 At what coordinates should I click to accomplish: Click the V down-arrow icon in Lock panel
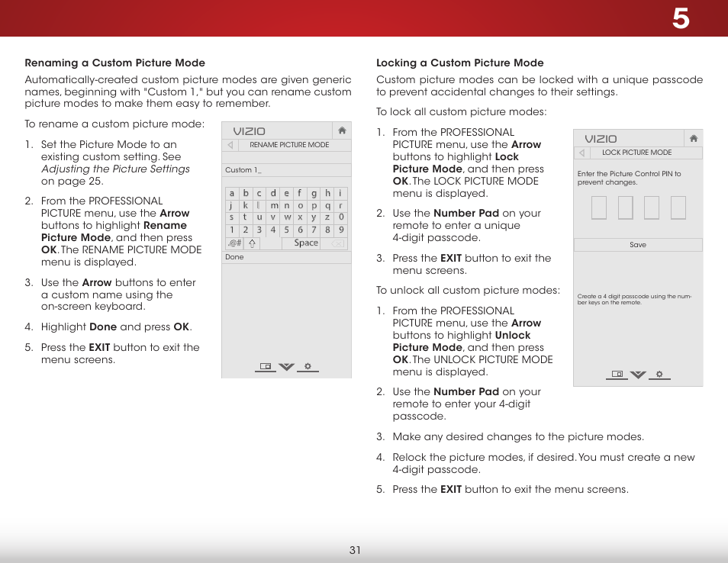638,375
